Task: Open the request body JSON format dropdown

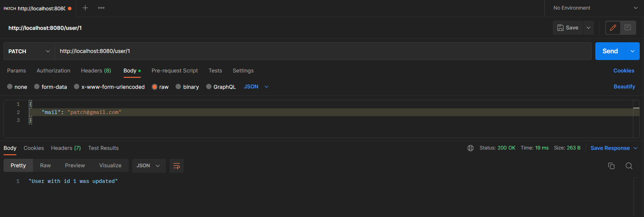Action: 256,87
